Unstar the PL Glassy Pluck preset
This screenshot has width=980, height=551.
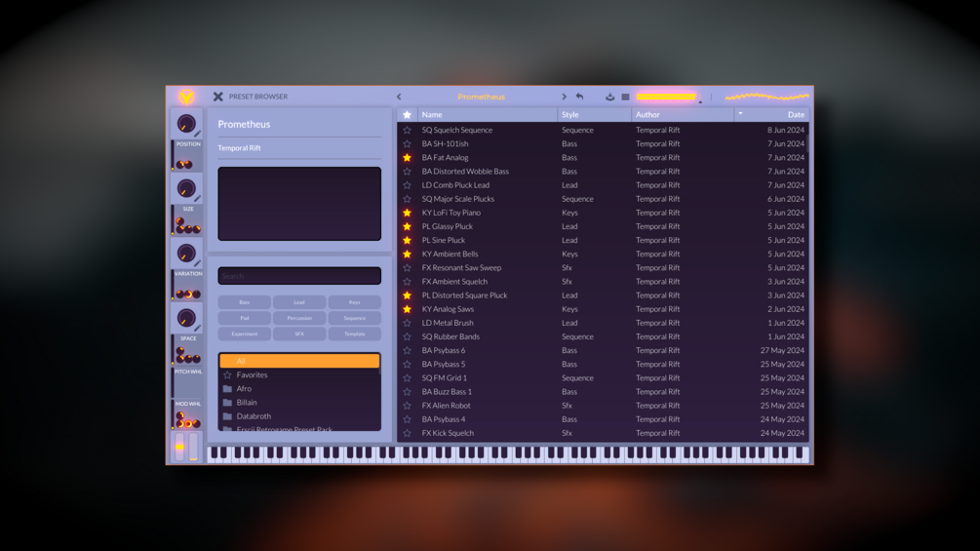407,226
